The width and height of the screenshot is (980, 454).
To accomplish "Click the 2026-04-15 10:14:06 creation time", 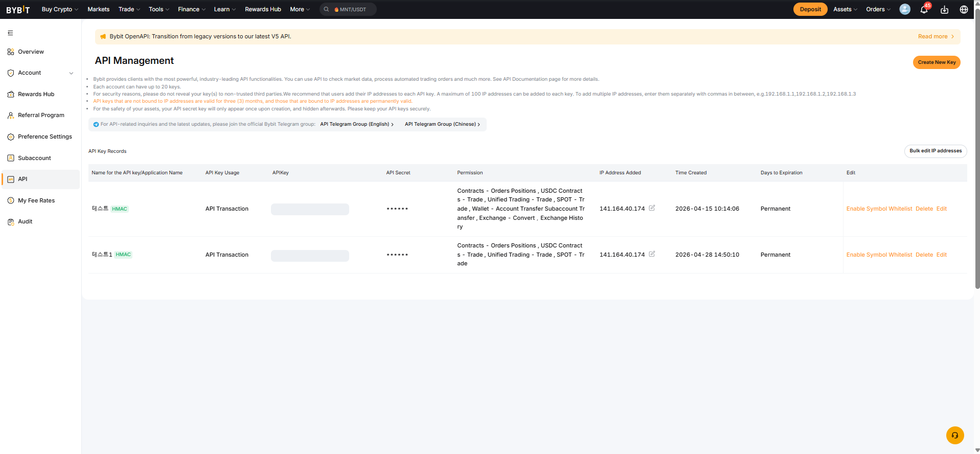I will (707, 209).
